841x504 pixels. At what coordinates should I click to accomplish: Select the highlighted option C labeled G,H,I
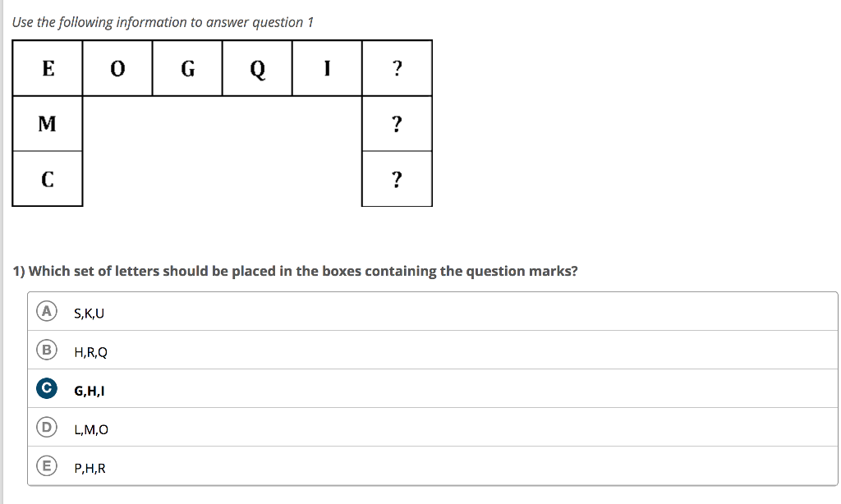pyautogui.click(x=48, y=389)
